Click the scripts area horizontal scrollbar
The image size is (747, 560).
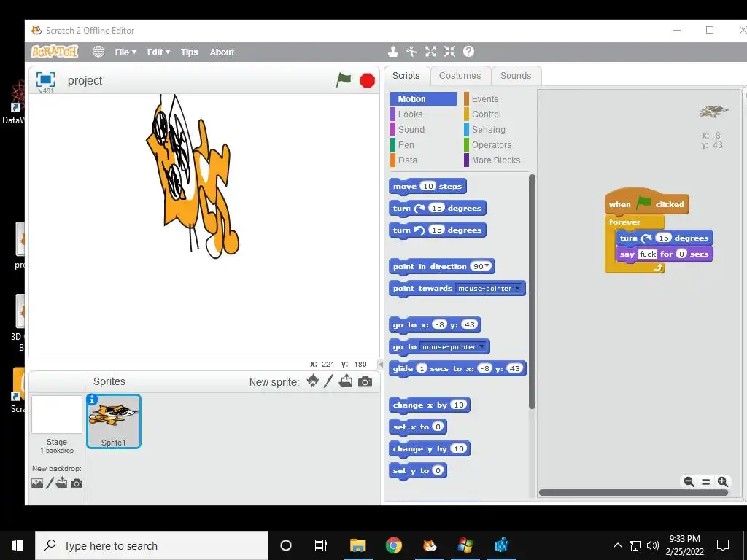point(633,492)
